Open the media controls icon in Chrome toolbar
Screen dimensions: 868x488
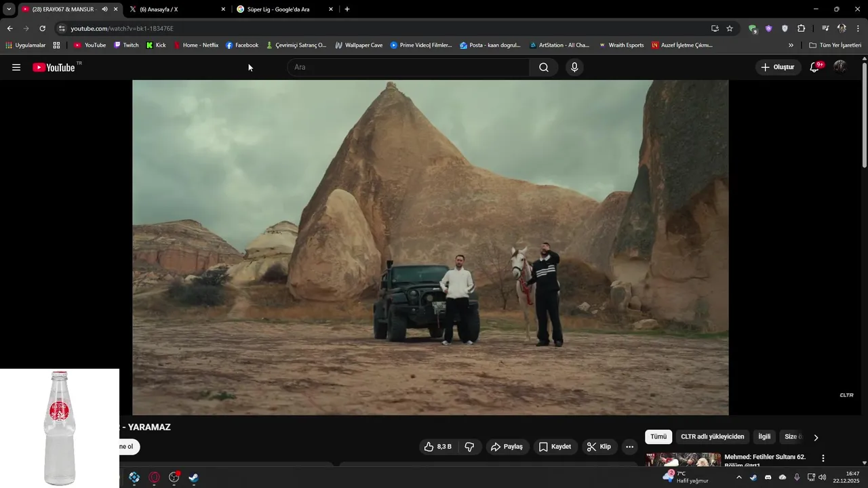pyautogui.click(x=825, y=28)
